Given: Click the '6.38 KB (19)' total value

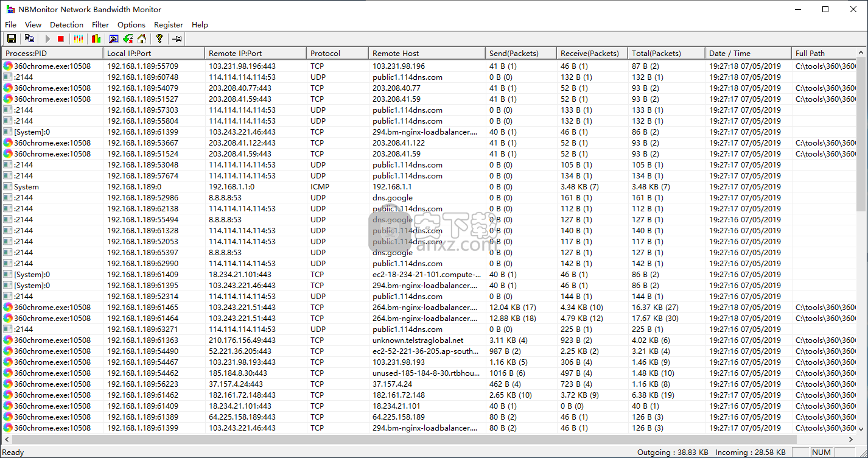Looking at the screenshot, I should pos(653,395).
